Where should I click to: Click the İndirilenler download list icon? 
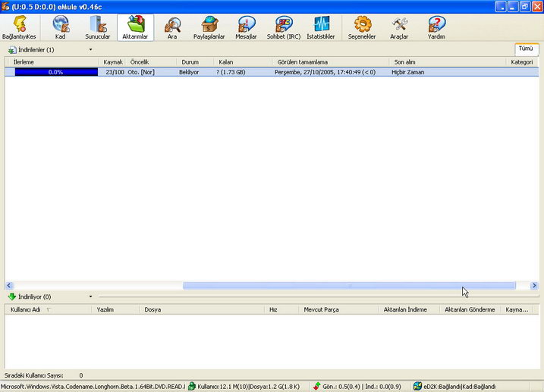[x=12, y=50]
